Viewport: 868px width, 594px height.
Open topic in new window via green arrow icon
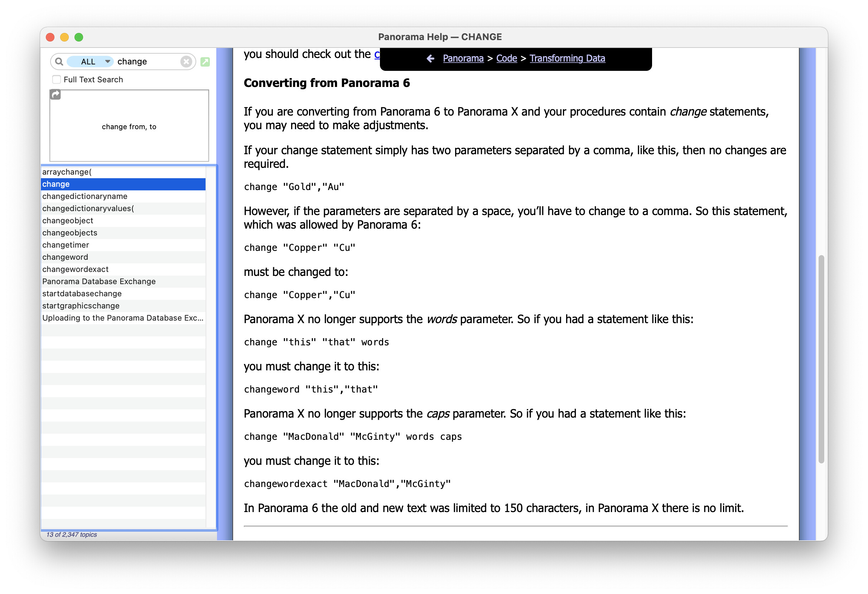(x=205, y=62)
